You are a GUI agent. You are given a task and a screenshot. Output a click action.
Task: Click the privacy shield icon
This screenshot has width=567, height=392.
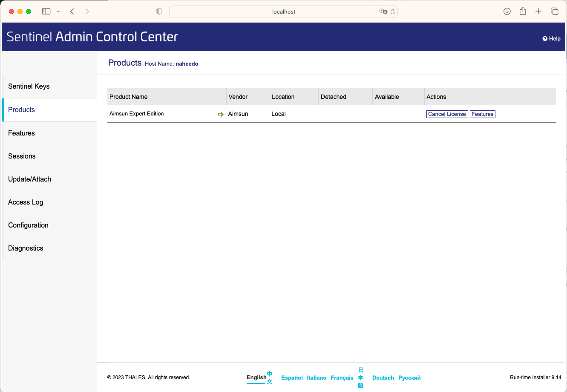159,12
